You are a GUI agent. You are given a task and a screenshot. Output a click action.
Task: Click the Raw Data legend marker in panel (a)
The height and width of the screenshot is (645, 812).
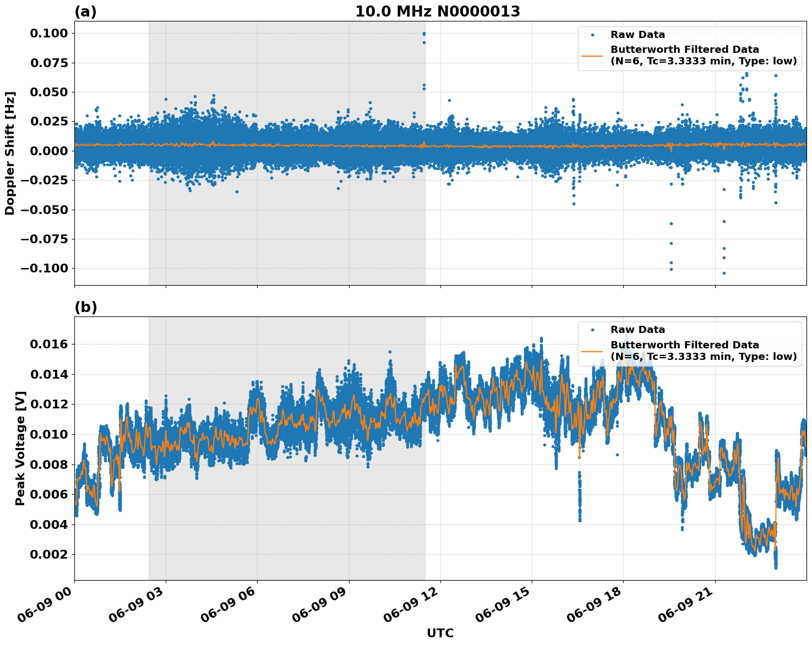[x=592, y=35]
